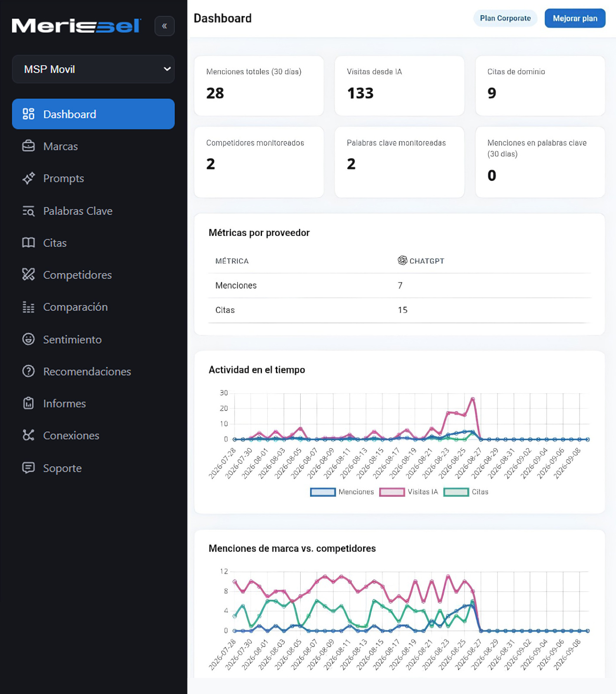Click the Palabras clave monitoreadas card
The image size is (616, 694).
click(400, 162)
